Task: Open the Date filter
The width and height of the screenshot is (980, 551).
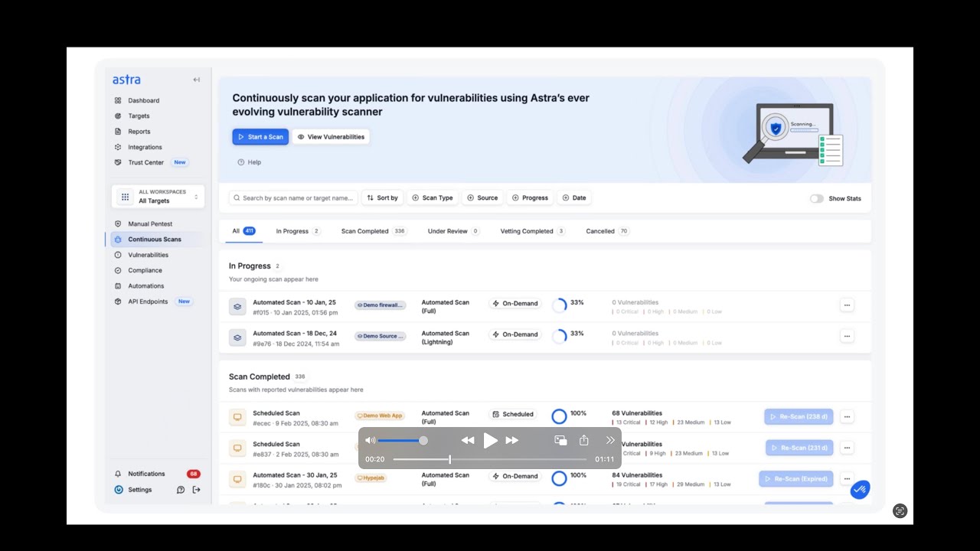Action: click(x=574, y=197)
